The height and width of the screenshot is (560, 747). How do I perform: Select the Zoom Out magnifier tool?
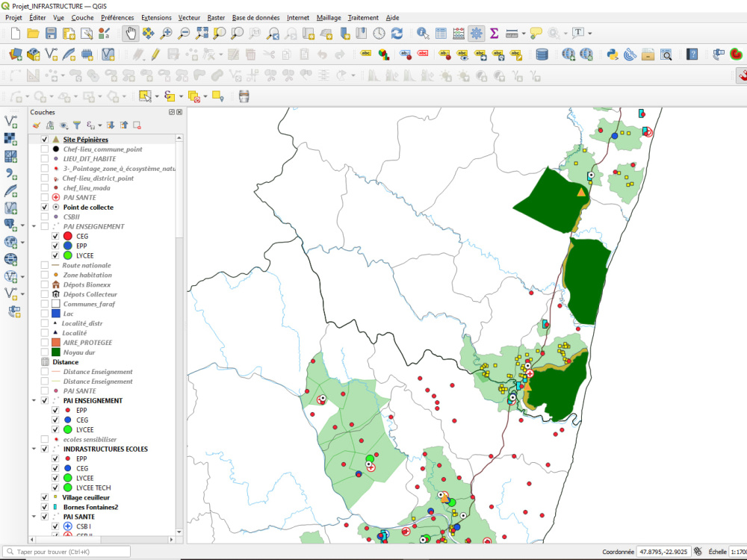tap(184, 34)
